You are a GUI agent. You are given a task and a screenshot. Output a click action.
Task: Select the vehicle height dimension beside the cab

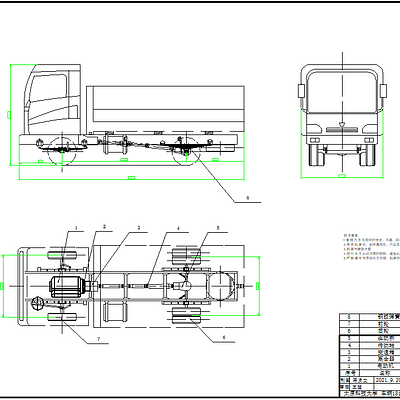coord(10,115)
